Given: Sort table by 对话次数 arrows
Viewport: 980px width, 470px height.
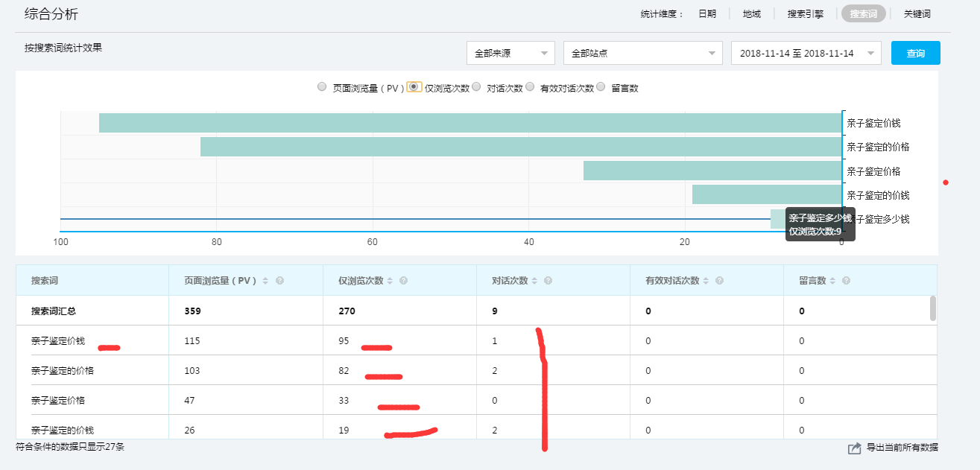Looking at the screenshot, I should point(534,281).
